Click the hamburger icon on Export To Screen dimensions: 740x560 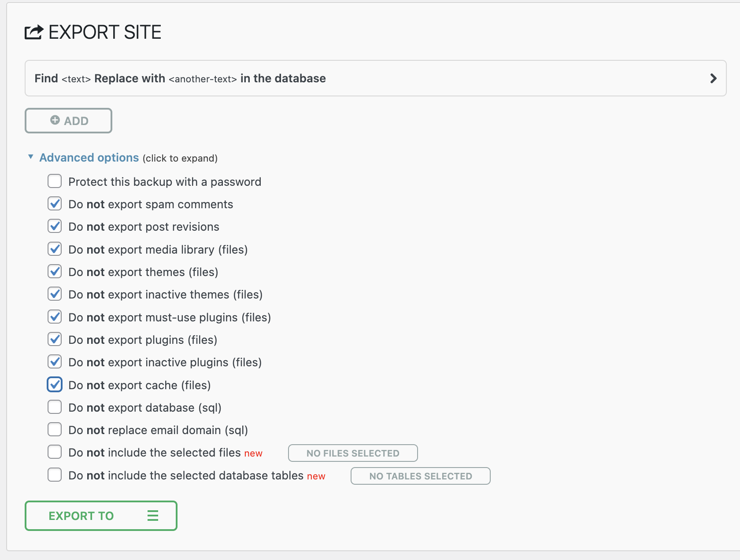pyautogui.click(x=153, y=516)
